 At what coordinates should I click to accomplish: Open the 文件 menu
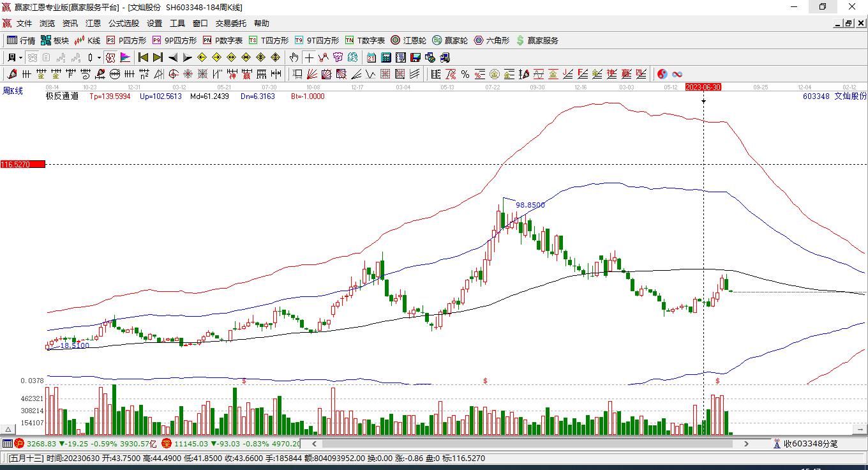(x=24, y=24)
